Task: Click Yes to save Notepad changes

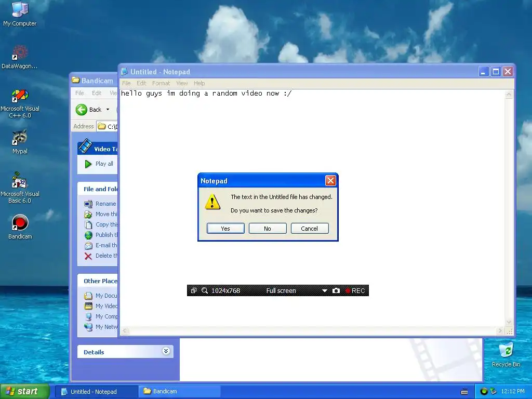Action: pos(225,229)
